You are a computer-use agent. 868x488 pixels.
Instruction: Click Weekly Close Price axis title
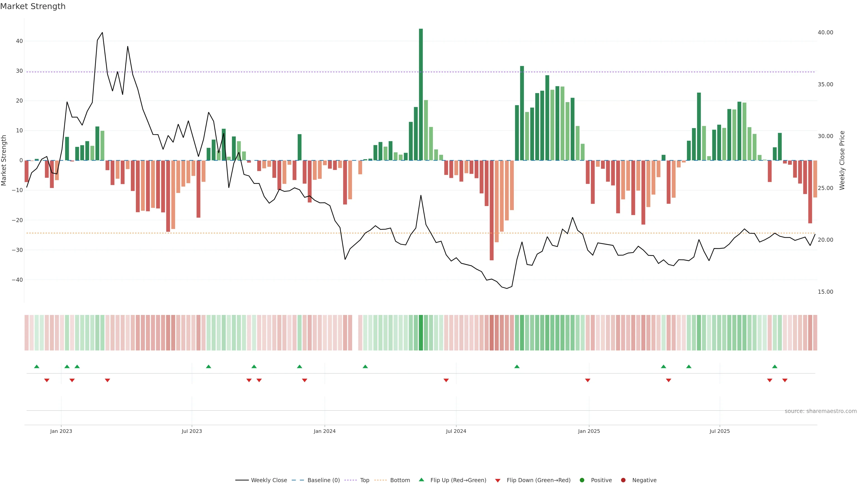tap(842, 160)
